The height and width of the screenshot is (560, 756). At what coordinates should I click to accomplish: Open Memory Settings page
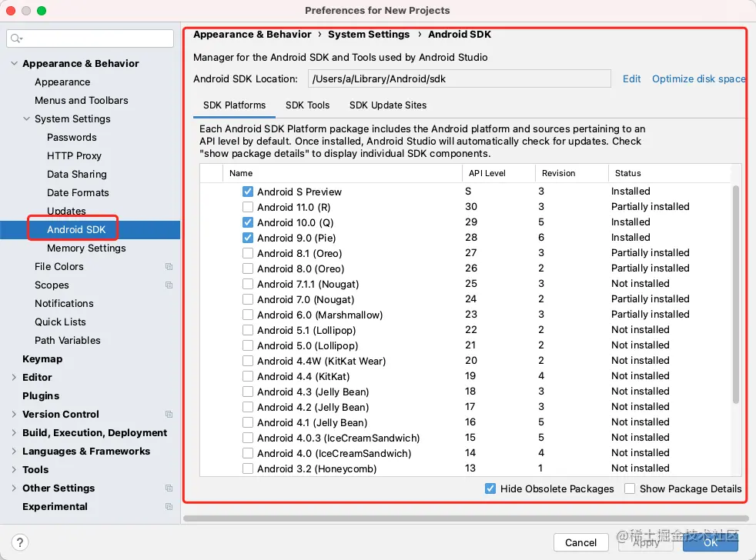(86, 248)
